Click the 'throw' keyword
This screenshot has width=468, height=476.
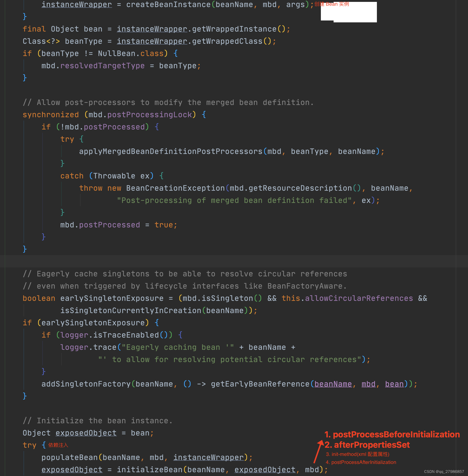click(x=91, y=188)
